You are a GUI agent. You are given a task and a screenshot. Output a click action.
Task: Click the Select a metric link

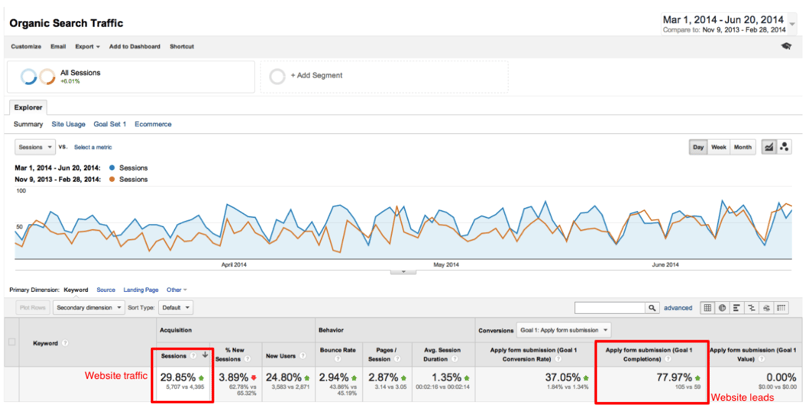[93, 147]
